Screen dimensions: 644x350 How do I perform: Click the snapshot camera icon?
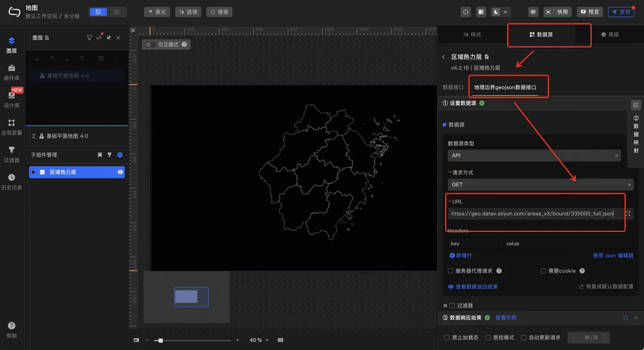[x=548, y=12]
